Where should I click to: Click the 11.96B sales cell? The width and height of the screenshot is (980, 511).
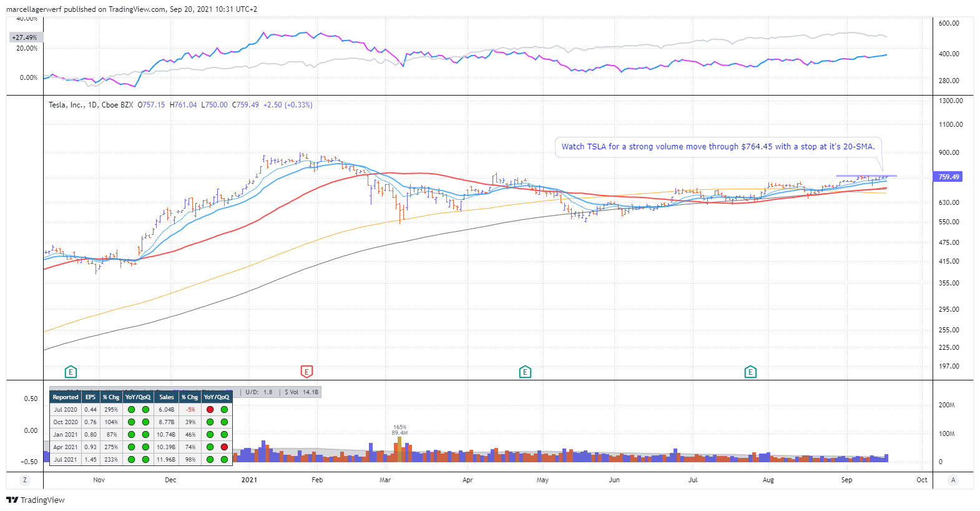click(167, 460)
